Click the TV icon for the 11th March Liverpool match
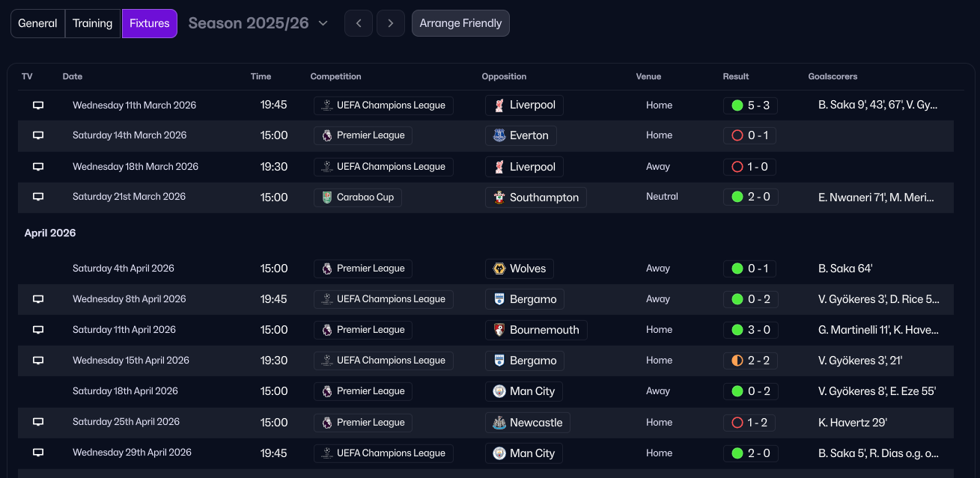980x478 pixels. tap(38, 105)
